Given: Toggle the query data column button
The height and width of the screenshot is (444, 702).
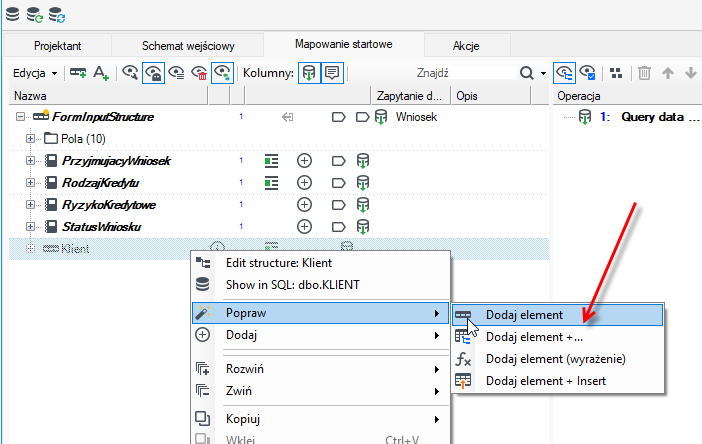Looking at the screenshot, I should (x=309, y=73).
